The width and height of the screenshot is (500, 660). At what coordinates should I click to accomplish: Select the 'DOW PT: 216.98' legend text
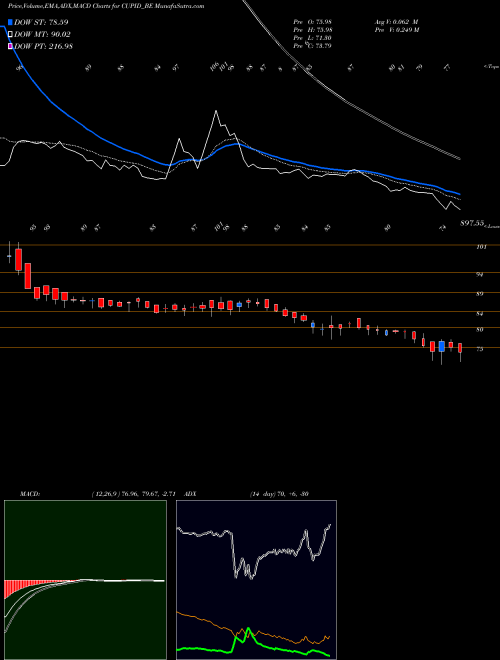coord(43,46)
